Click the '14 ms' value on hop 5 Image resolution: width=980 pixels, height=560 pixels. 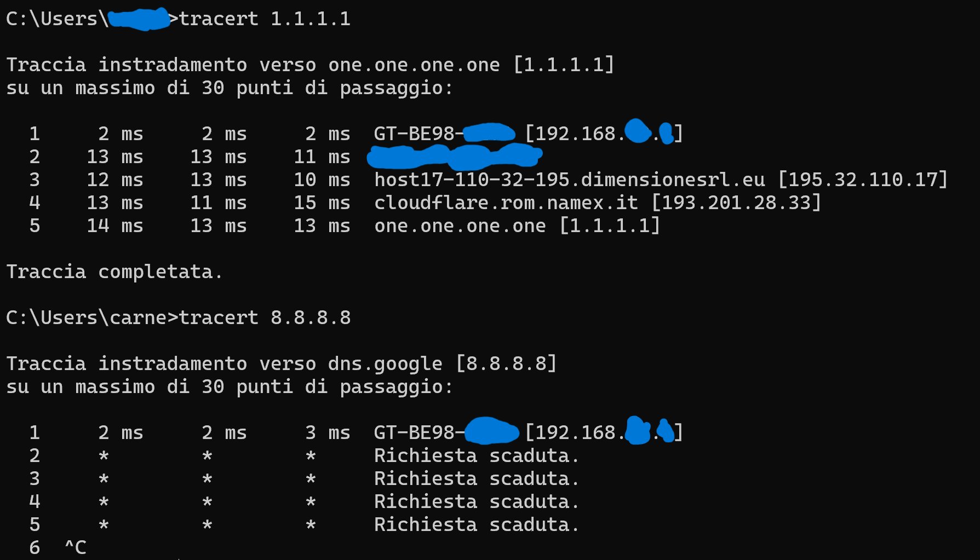(115, 226)
